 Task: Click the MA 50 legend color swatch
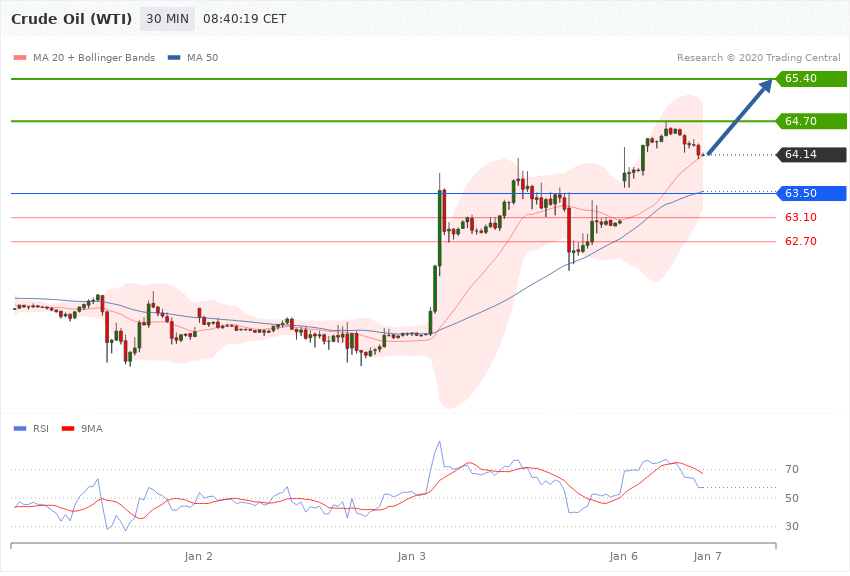pyautogui.click(x=174, y=58)
